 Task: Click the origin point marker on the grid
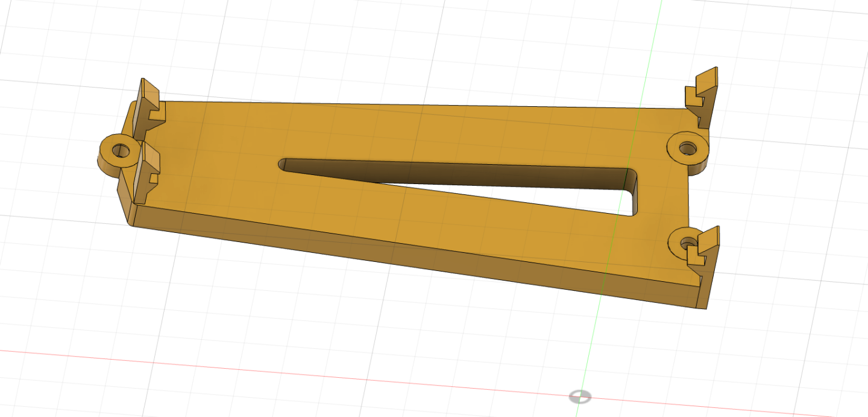pos(580,396)
